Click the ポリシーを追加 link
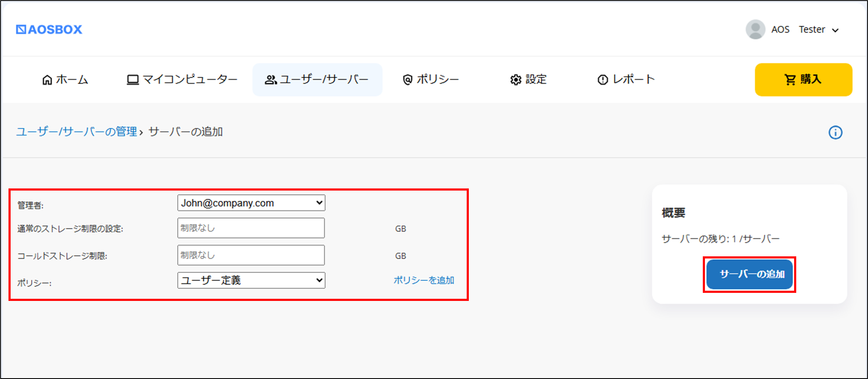Viewport: 868px width, 379px height. (424, 280)
